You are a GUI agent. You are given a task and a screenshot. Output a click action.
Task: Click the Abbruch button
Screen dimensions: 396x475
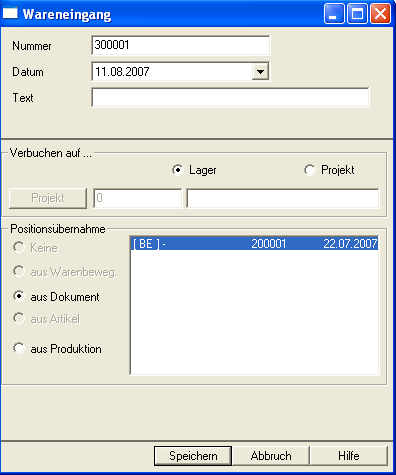(x=271, y=456)
